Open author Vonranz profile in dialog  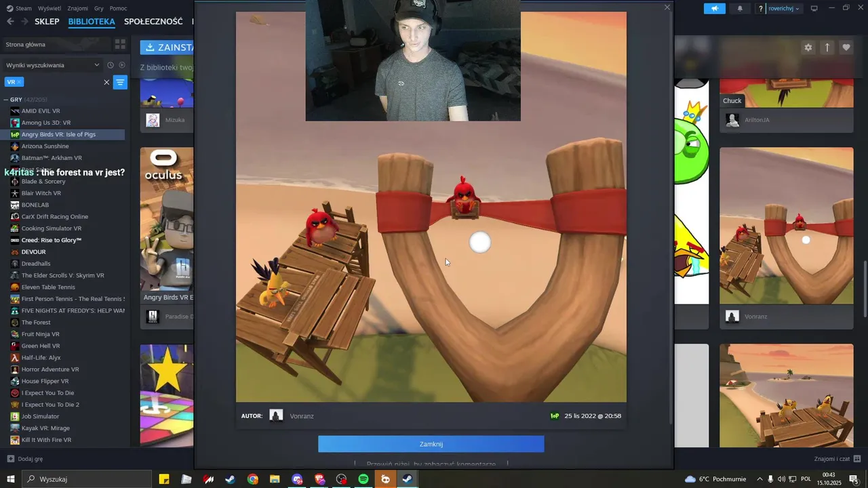coord(302,416)
